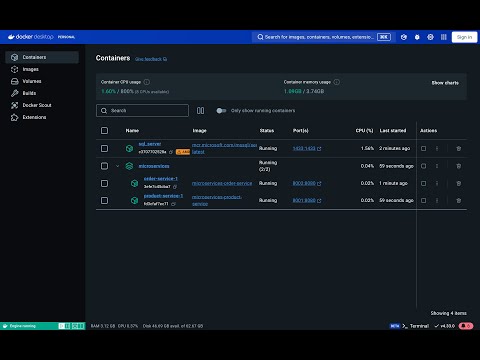Select the product-service-1 row checkbox

pos(104,200)
